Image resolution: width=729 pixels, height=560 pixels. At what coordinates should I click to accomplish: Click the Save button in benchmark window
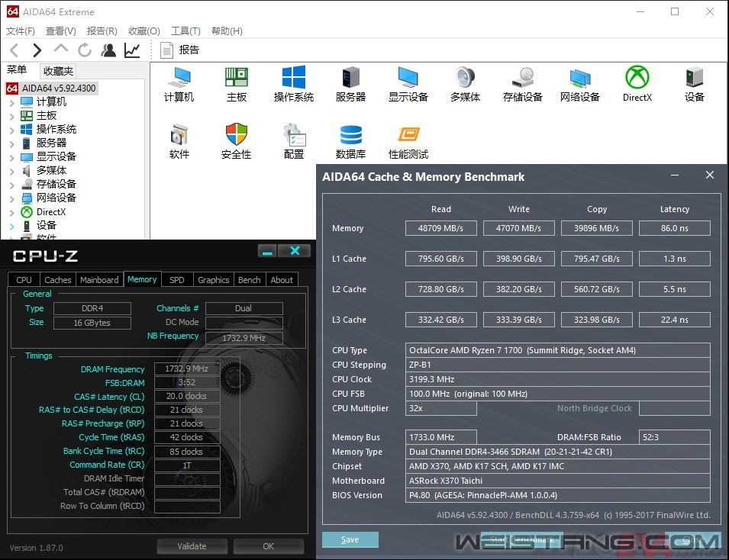[350, 539]
